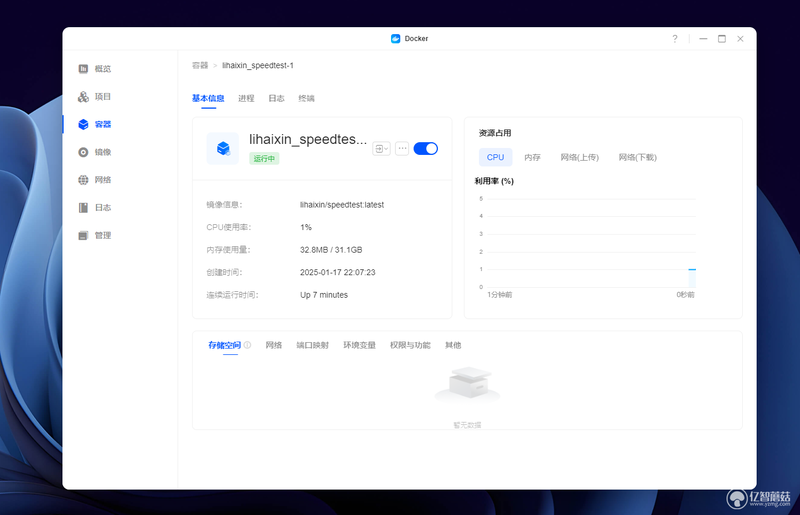Minimize the Docker window

[x=703, y=39]
